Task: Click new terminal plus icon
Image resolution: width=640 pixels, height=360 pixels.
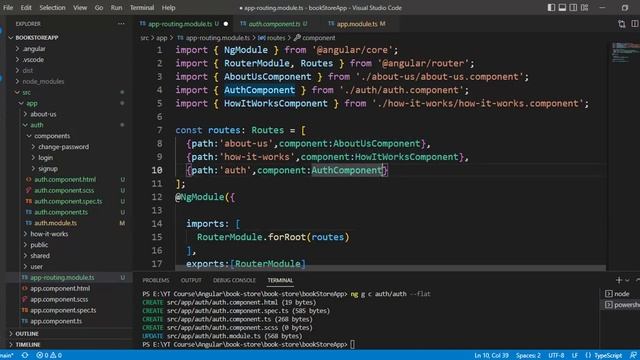Action: tap(619, 280)
